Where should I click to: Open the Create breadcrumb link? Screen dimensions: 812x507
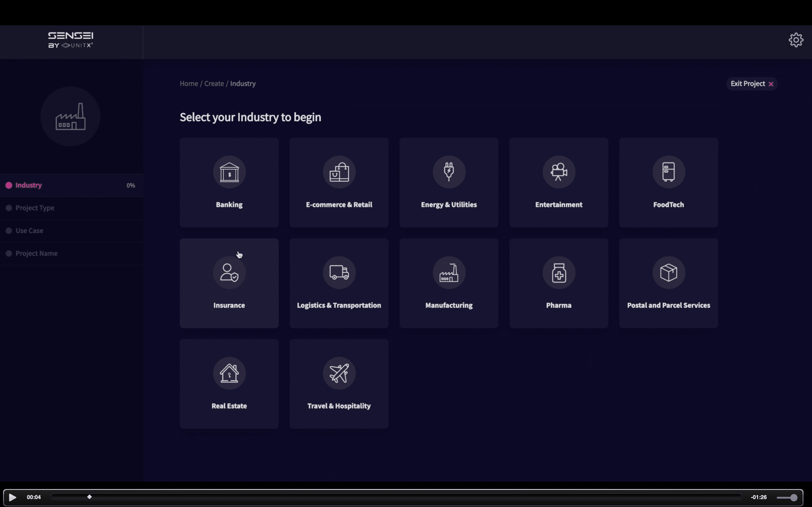pyautogui.click(x=214, y=84)
